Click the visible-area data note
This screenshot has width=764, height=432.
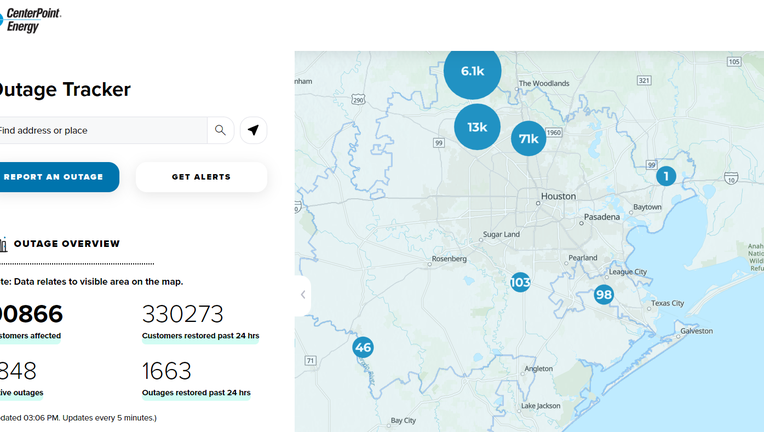(92, 282)
